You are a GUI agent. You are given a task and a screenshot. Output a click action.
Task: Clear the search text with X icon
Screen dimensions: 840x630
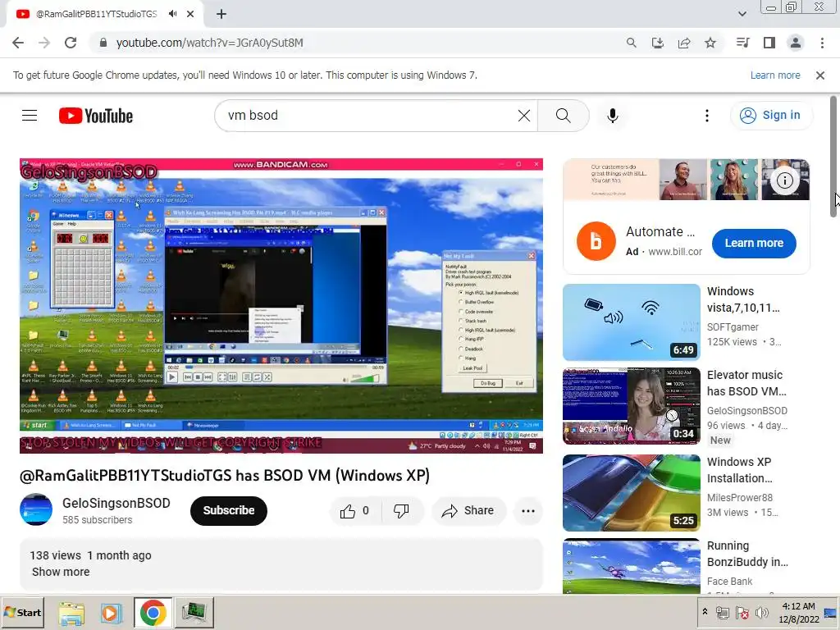click(524, 115)
